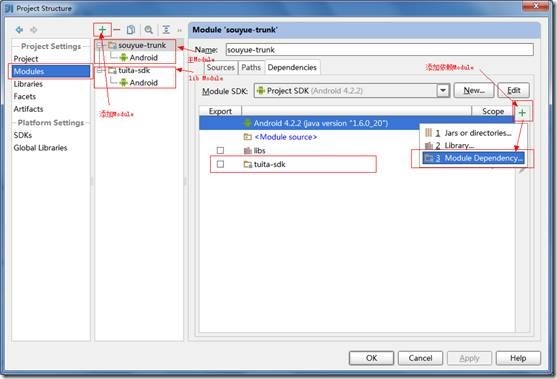Click the copy module toolbar icon

pos(131,29)
